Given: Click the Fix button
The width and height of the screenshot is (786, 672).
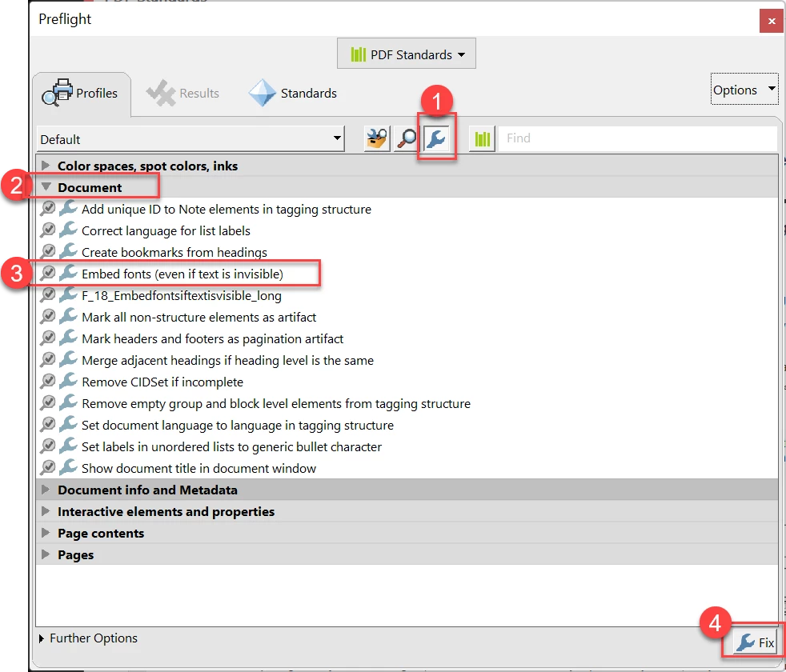Looking at the screenshot, I should coord(756,642).
